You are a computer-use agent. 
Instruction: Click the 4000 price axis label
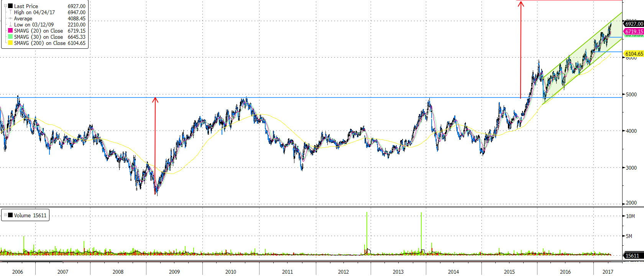[x=631, y=131]
